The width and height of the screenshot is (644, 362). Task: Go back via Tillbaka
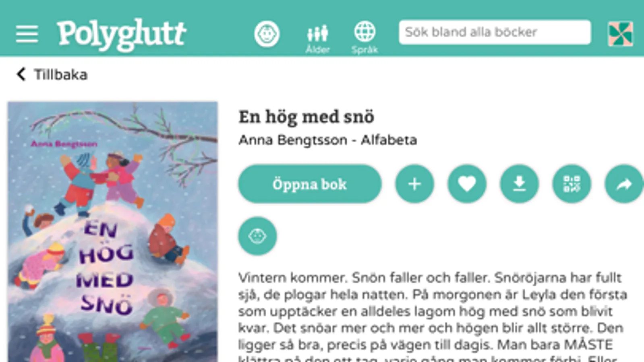[x=52, y=74]
